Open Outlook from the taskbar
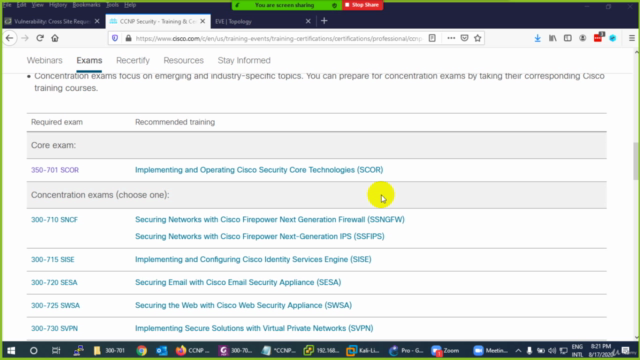 tap(162, 351)
